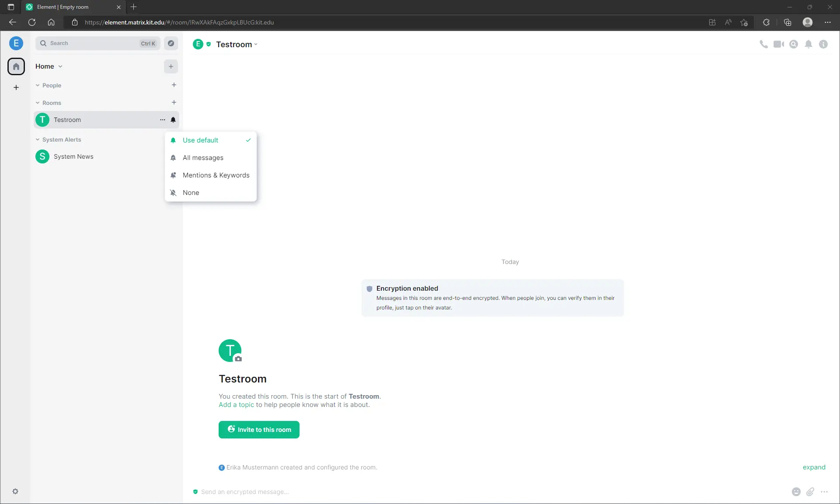Collapse the People section

coord(38,85)
